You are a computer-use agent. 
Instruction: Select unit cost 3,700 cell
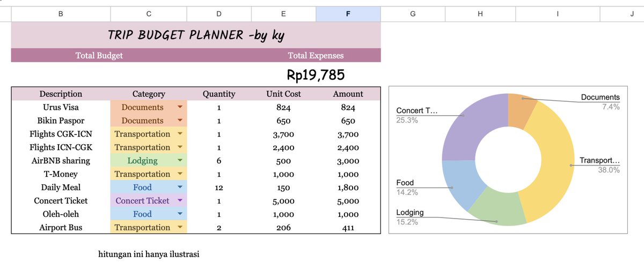283,134
